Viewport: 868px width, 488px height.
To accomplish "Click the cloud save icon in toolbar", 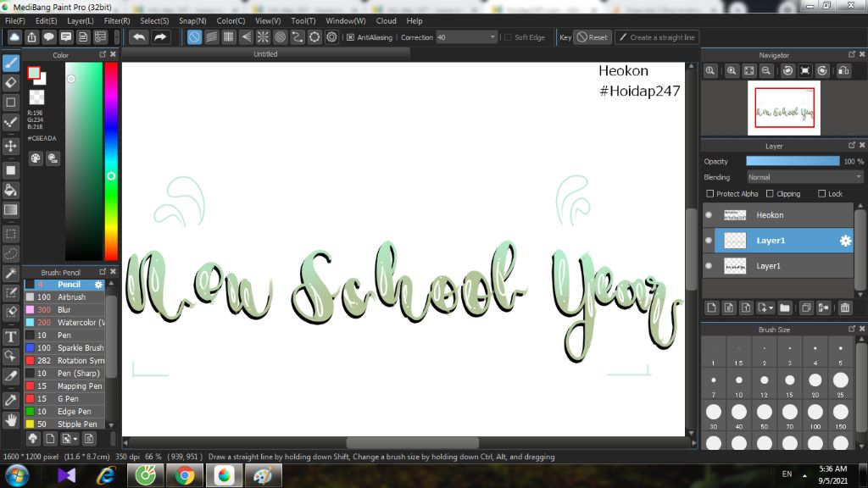I will [x=14, y=37].
